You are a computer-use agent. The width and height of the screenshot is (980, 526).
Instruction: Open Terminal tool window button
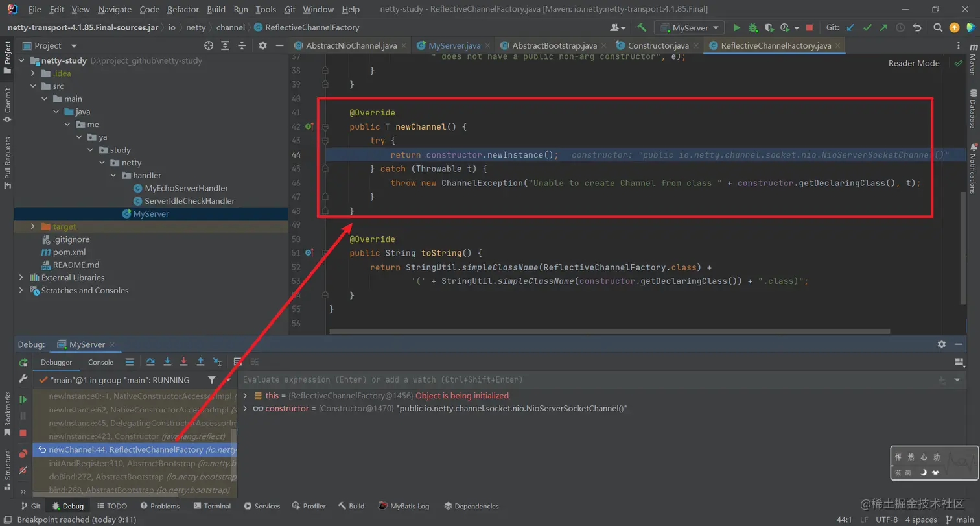tap(211, 506)
